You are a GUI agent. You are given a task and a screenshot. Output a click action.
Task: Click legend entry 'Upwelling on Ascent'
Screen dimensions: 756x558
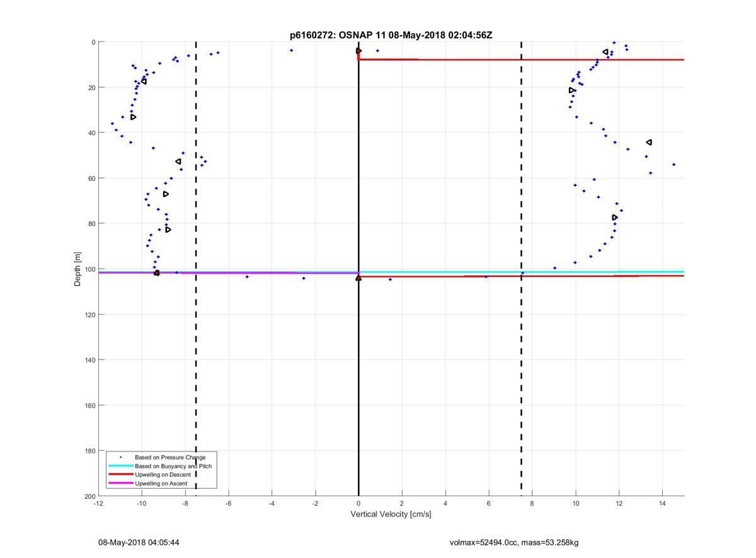[161, 483]
